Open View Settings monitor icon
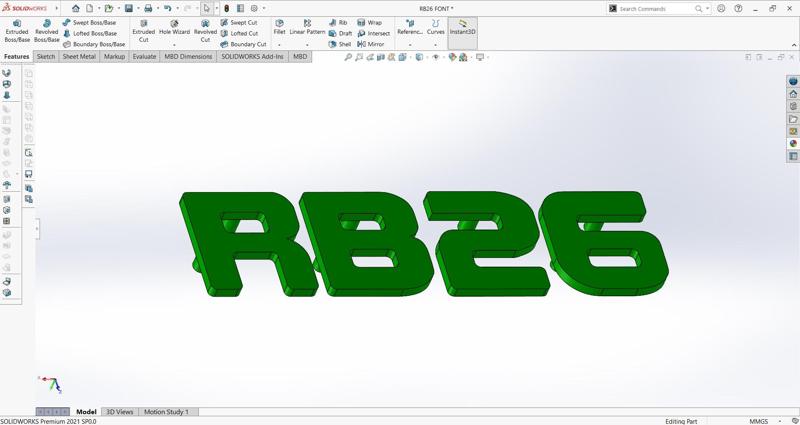The height and width of the screenshot is (425, 800). (480, 57)
